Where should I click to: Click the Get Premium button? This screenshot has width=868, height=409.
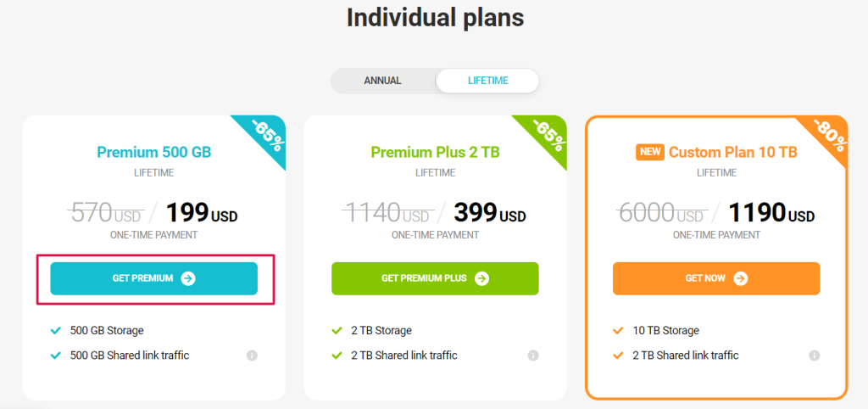coord(154,278)
